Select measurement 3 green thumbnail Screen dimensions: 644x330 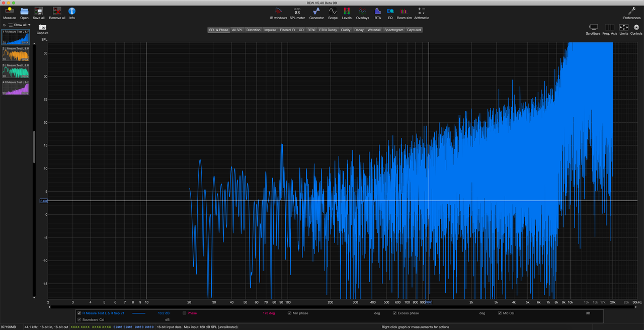click(x=15, y=70)
